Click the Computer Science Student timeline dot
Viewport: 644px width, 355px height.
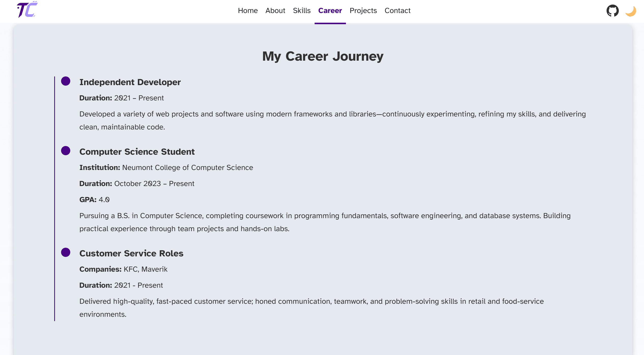tap(66, 151)
